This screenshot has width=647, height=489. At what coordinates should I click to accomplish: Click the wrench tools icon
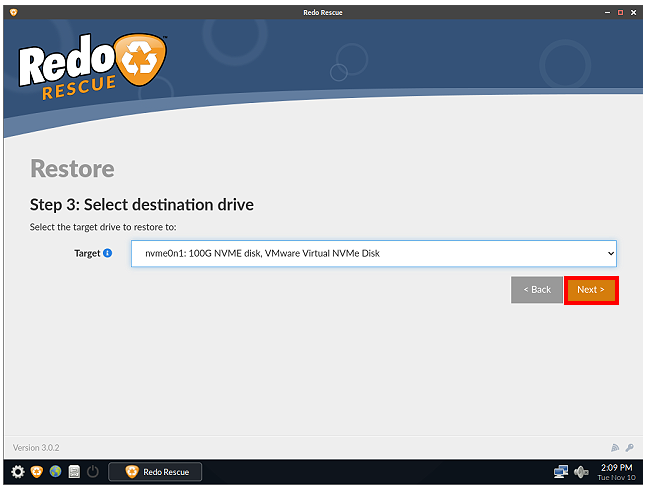click(630, 448)
